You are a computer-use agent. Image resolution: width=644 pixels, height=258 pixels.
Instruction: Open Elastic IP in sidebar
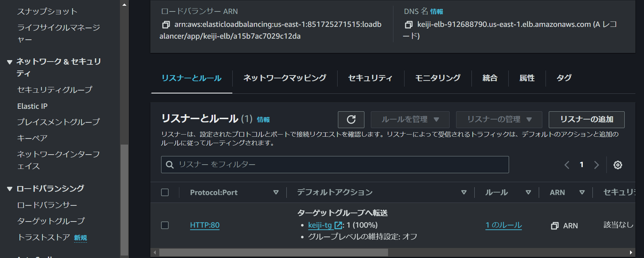32,106
